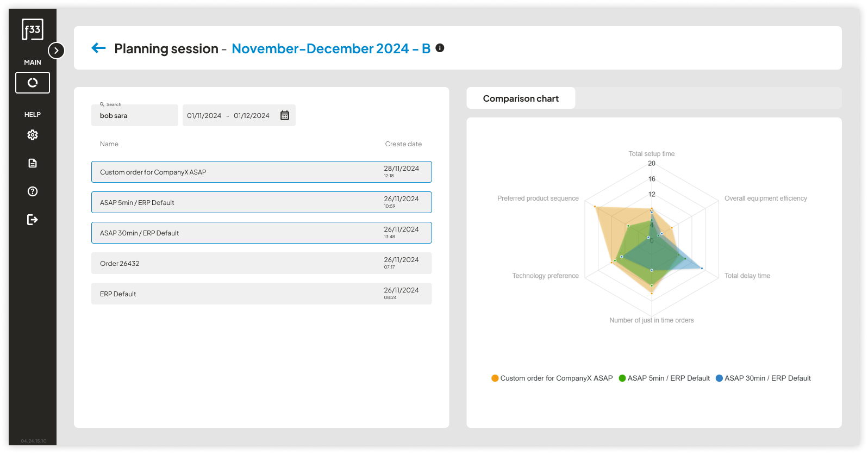Sort by Create date column header

[403, 144]
